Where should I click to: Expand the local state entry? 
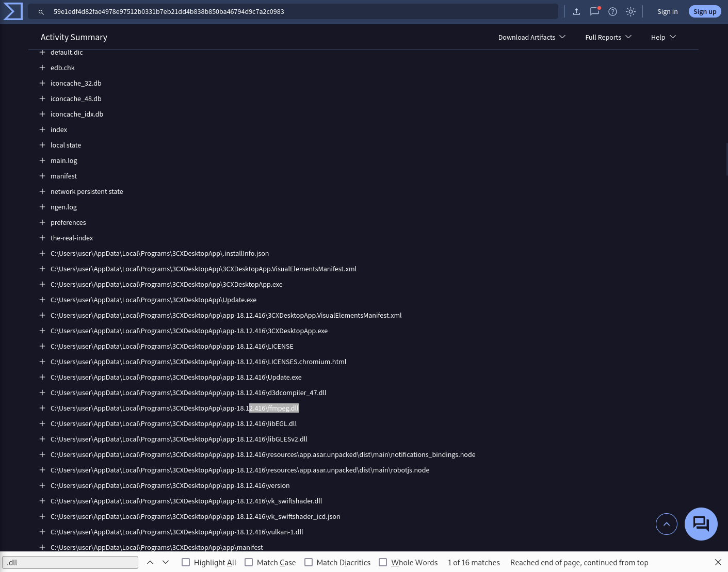(42, 145)
